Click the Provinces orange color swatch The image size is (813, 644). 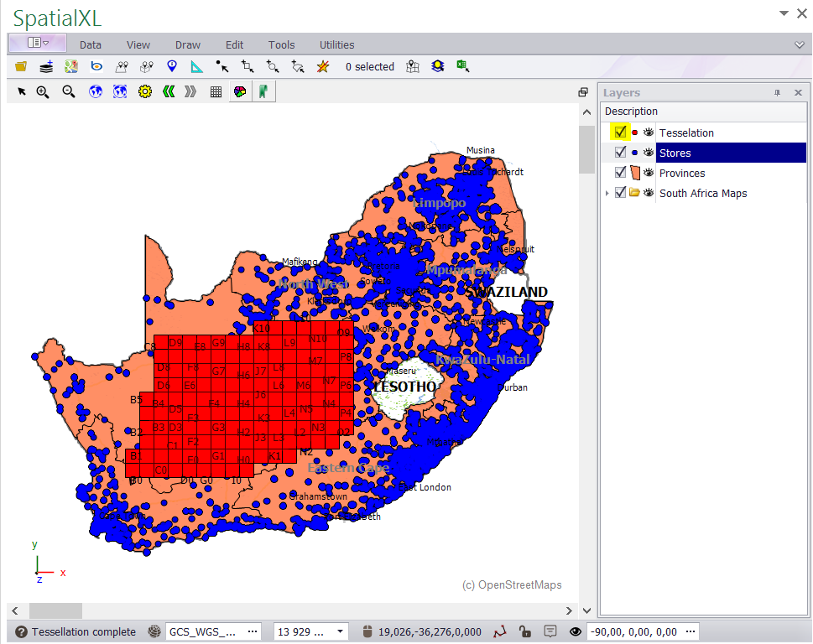635,173
